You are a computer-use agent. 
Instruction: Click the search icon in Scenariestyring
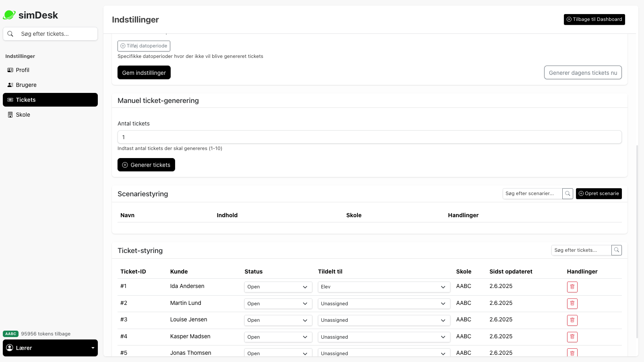[x=568, y=193]
